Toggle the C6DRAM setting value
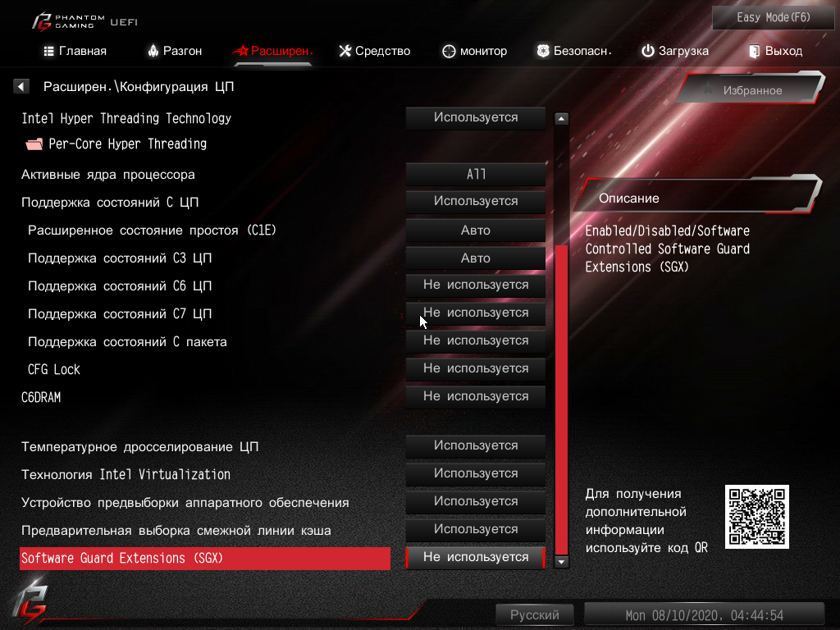Viewport: 840px width, 630px height. [475, 396]
